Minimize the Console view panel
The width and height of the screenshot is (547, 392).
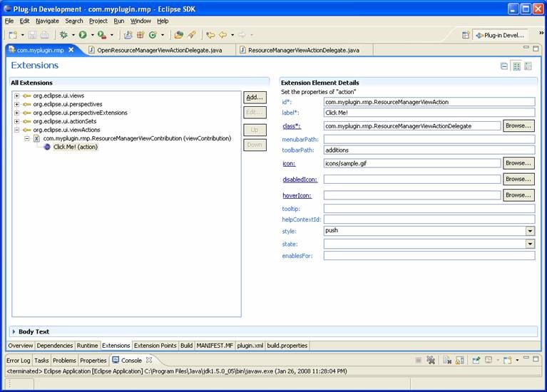[x=526, y=359]
